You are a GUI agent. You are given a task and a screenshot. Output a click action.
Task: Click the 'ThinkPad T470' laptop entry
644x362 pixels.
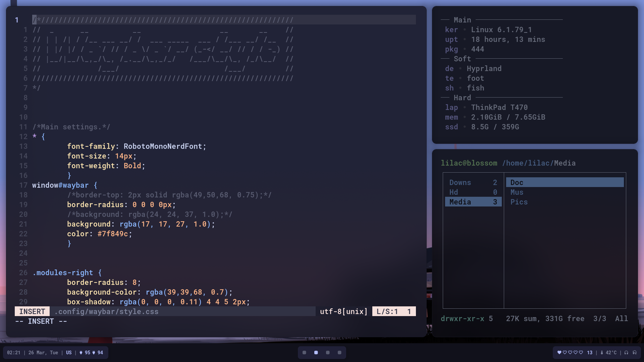pos(499,108)
